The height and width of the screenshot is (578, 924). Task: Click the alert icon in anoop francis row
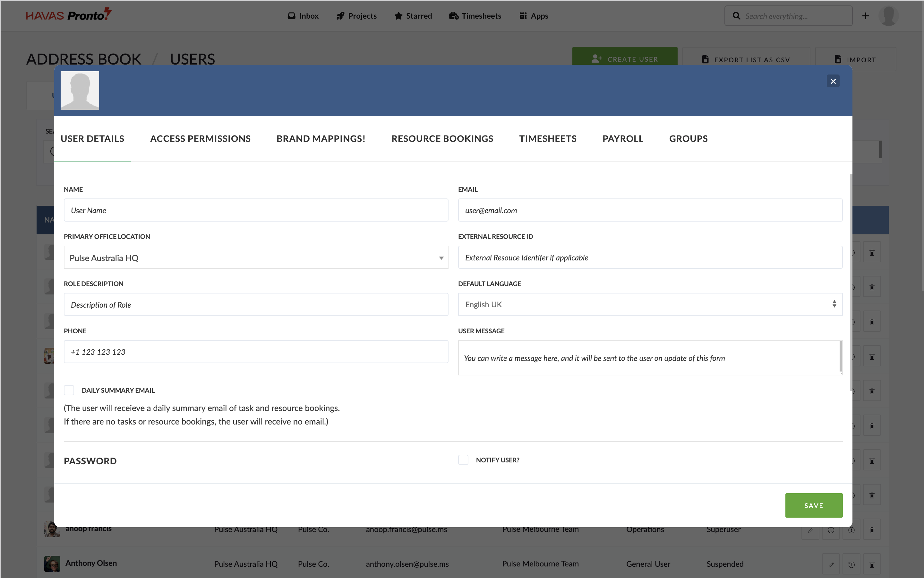click(x=851, y=530)
